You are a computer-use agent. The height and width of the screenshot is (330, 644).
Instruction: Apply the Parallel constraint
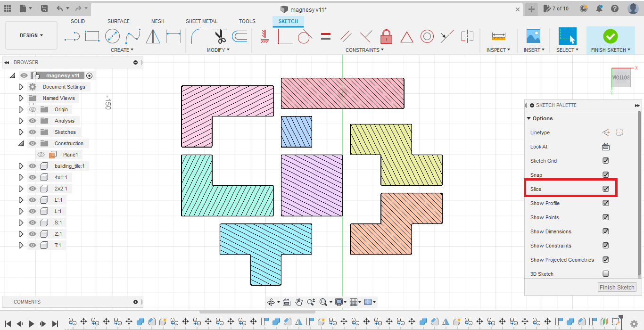pos(346,36)
